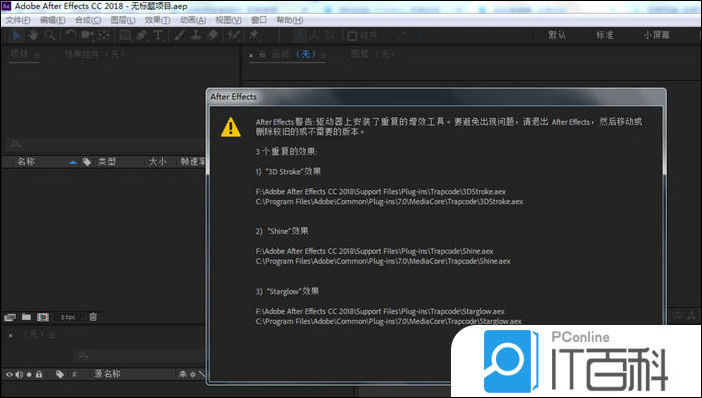Image resolution: width=702 pixels, height=398 pixels.
Task: Open the 动画(A) menu
Action: point(193,20)
